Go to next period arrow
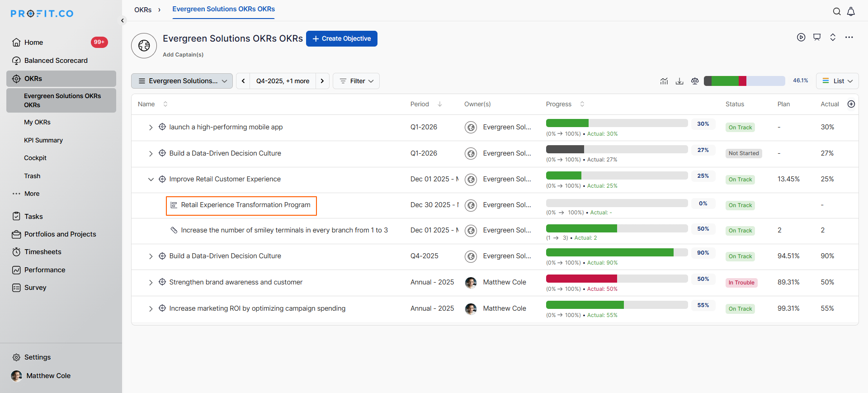Viewport: 868px width, 393px height. click(x=322, y=81)
